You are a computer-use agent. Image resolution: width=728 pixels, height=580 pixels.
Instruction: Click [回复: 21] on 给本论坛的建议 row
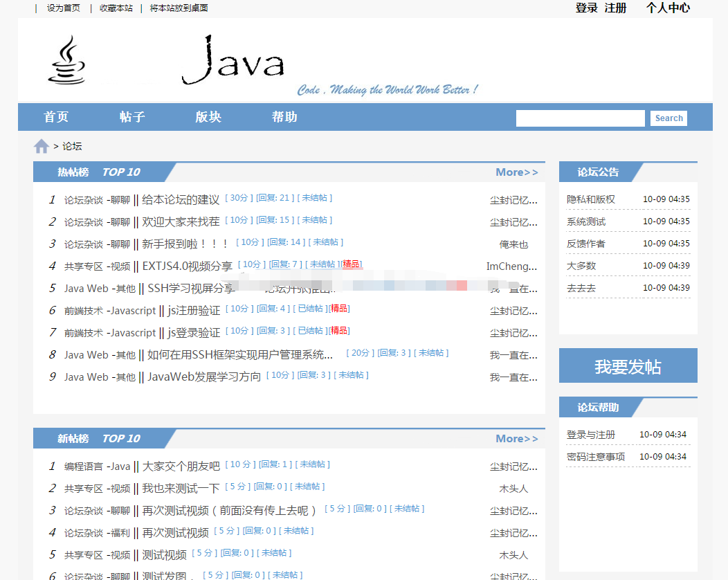pos(275,198)
